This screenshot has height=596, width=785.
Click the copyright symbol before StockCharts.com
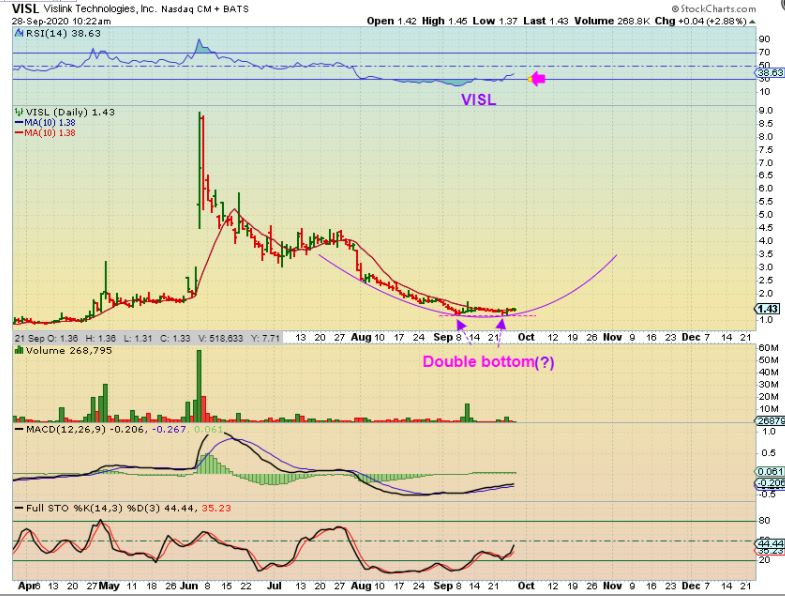(675, 9)
